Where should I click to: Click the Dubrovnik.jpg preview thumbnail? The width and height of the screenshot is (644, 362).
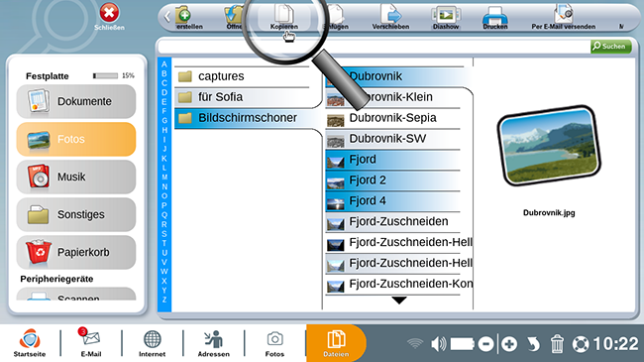pyautogui.click(x=549, y=146)
